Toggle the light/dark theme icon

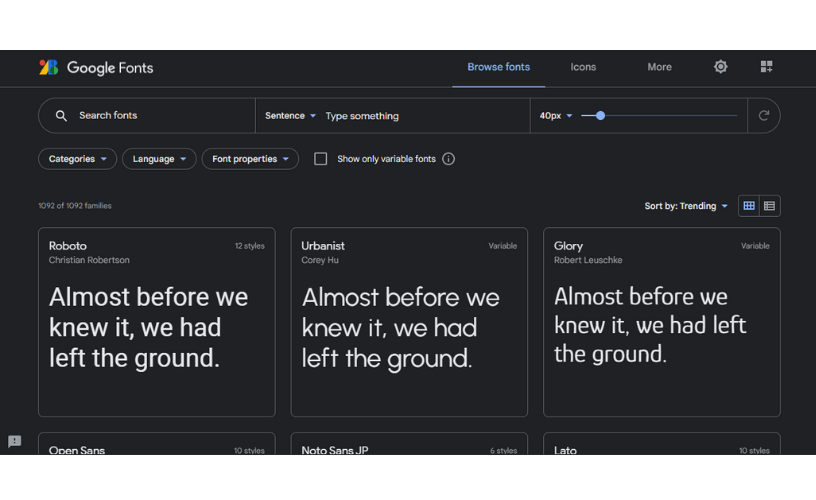pos(720,67)
